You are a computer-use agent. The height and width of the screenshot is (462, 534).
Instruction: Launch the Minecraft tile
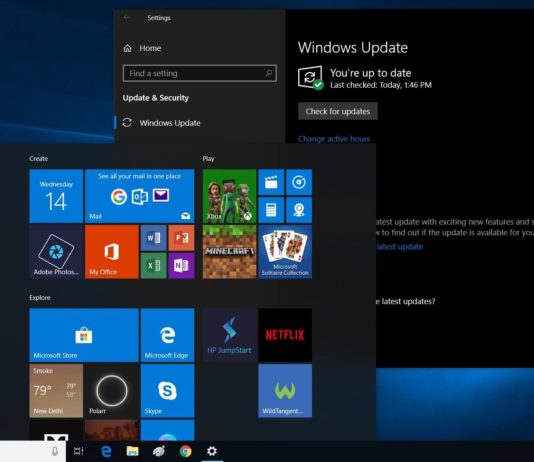click(230, 252)
